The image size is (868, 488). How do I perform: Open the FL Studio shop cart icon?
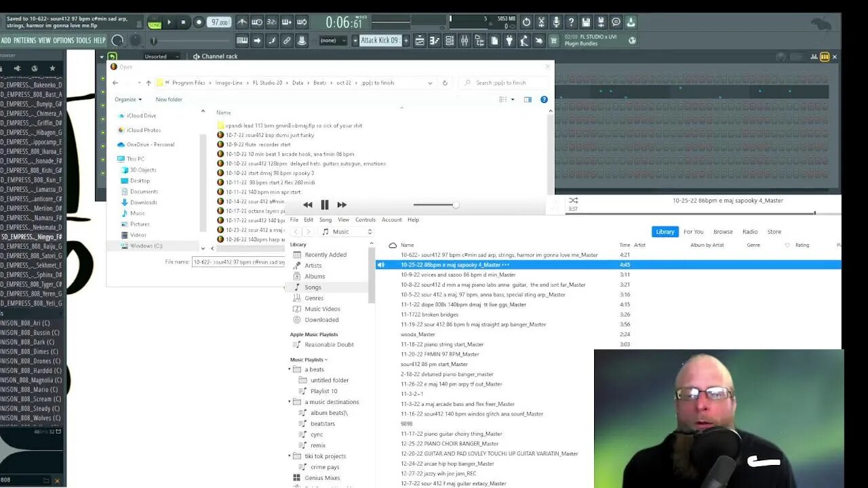point(554,41)
